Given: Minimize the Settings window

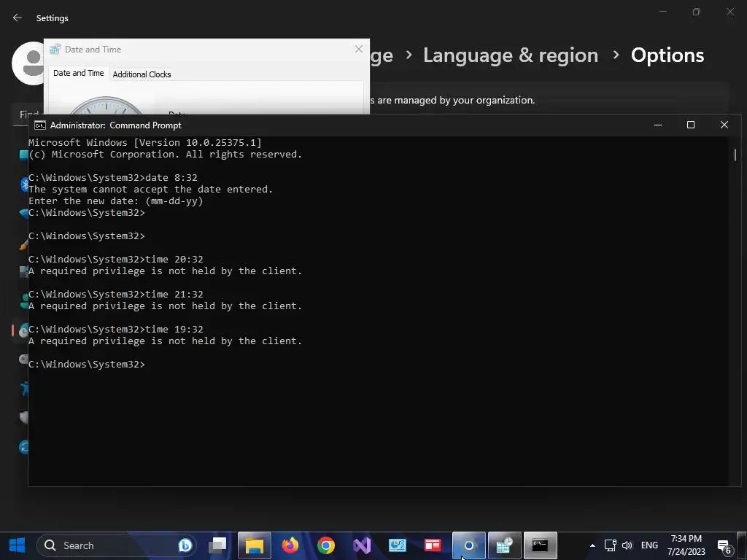Looking at the screenshot, I should point(663,12).
